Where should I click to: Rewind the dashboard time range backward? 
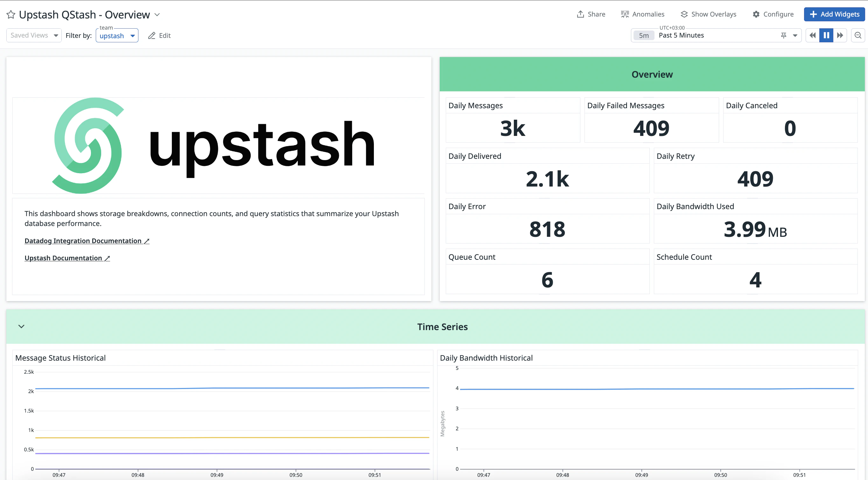click(x=812, y=35)
